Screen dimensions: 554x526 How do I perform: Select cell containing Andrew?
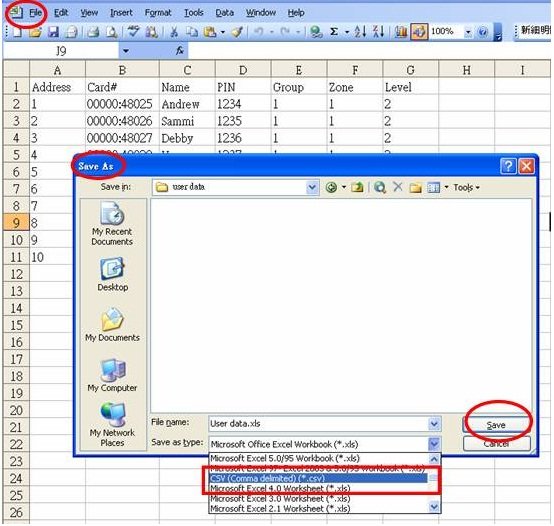click(187, 104)
